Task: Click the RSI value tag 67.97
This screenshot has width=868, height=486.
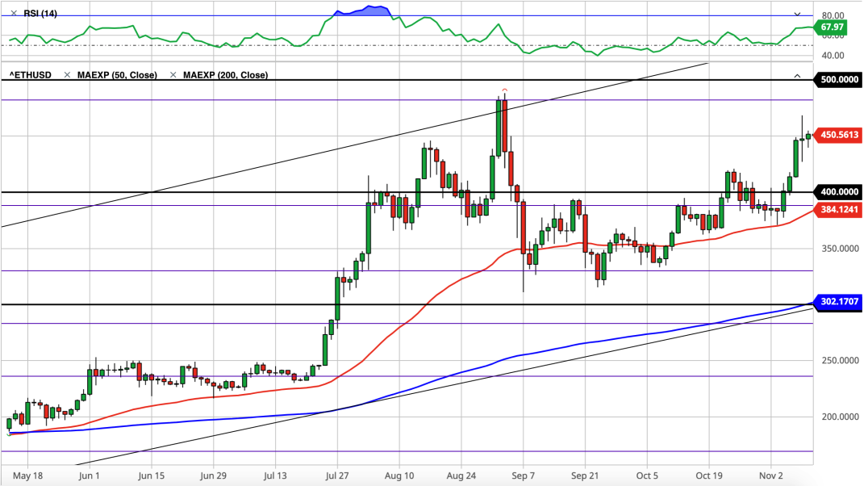Action: [x=830, y=27]
